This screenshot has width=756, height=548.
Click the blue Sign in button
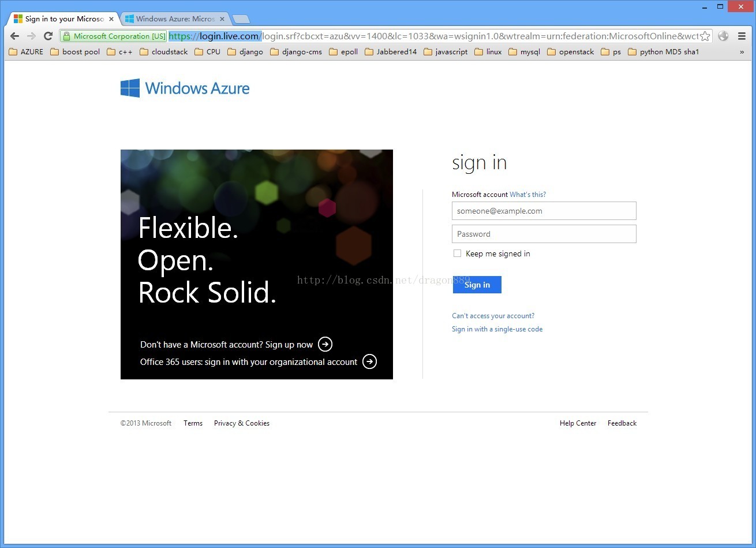(x=477, y=285)
